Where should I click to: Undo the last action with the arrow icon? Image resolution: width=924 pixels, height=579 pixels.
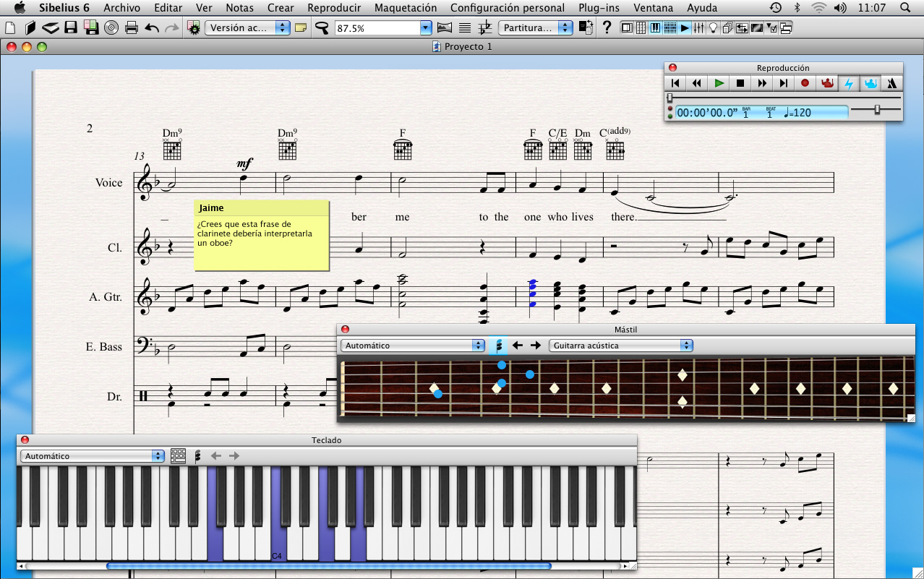click(x=152, y=28)
